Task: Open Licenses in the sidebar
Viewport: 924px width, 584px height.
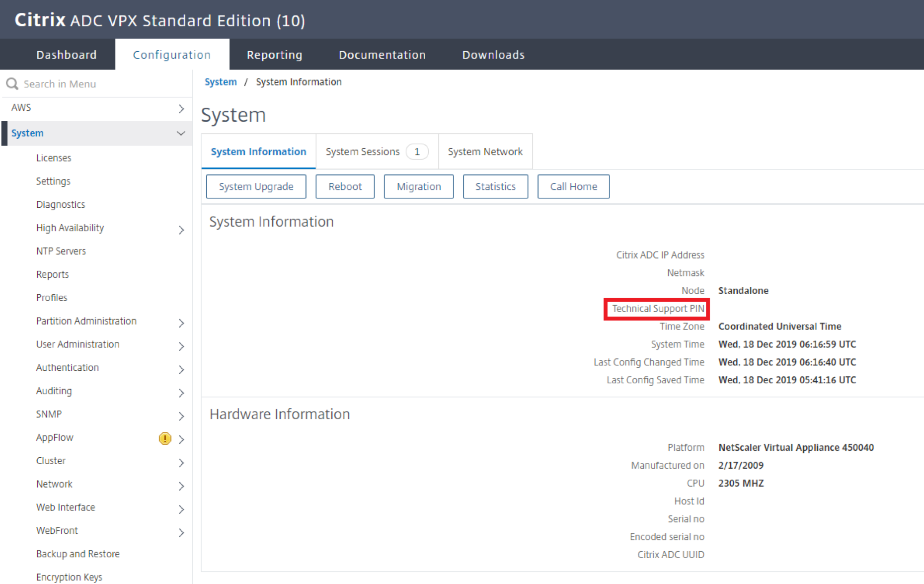Action: pos(54,158)
